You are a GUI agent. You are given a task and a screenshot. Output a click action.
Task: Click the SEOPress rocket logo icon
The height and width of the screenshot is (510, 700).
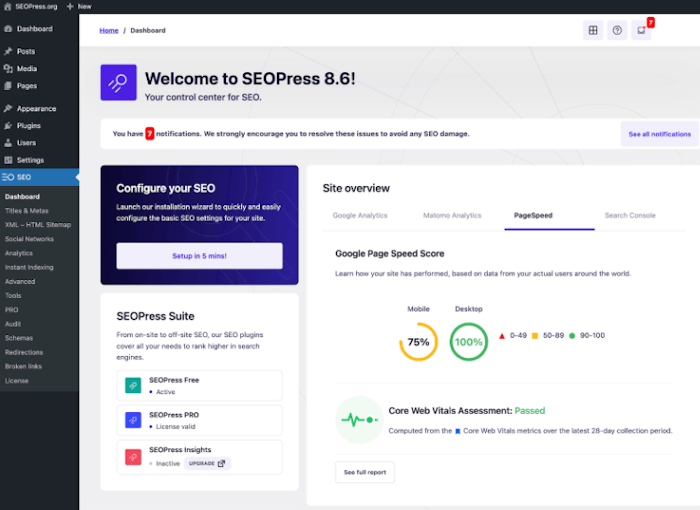point(118,83)
